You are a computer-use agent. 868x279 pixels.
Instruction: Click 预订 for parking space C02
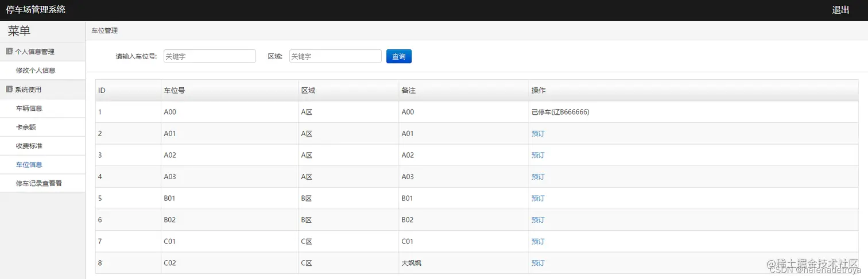click(538, 263)
